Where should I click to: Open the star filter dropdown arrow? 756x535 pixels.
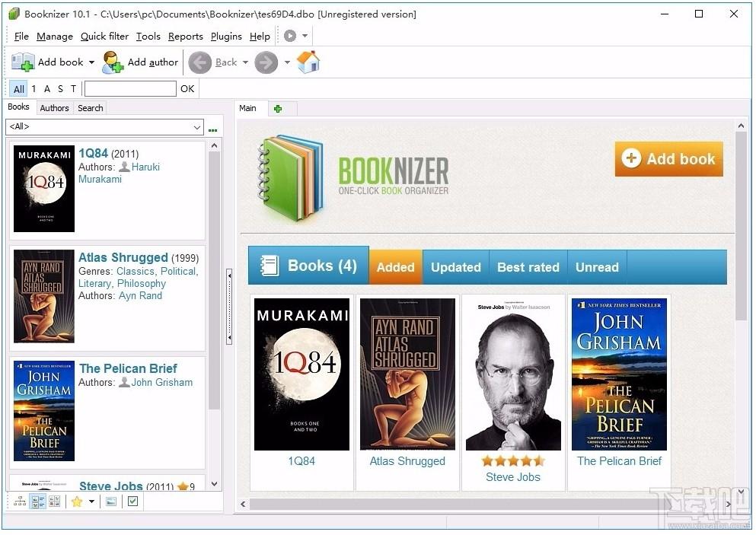click(x=91, y=502)
